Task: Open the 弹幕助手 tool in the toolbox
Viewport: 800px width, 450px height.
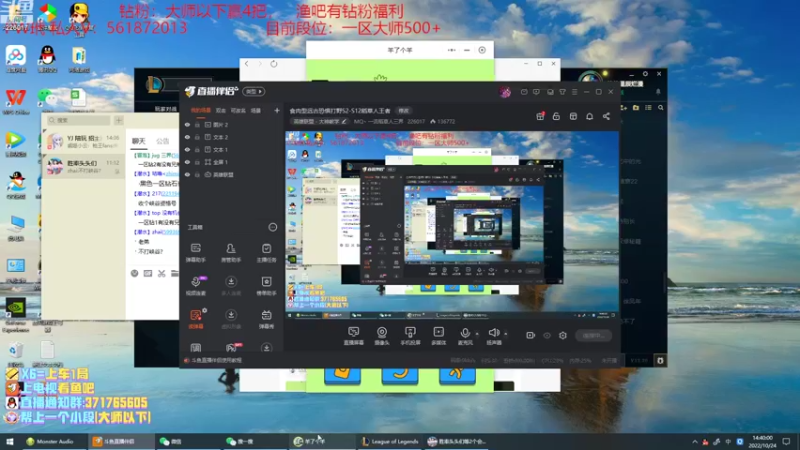Action: (x=195, y=252)
